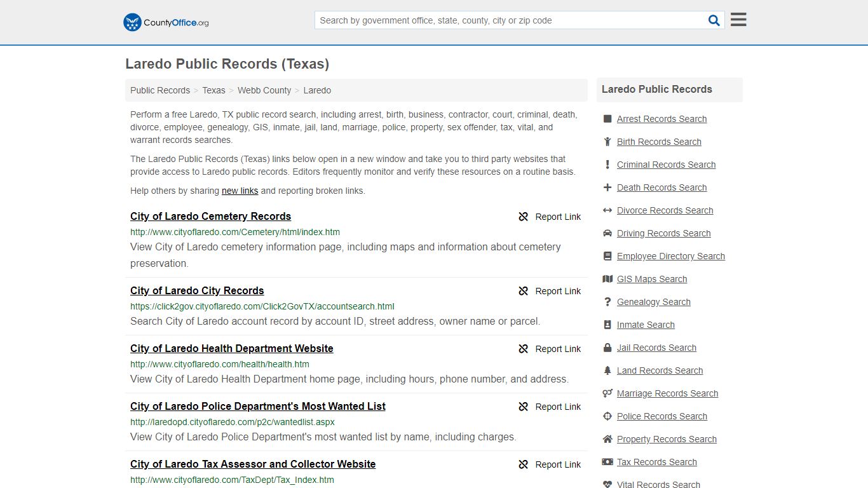Click the Click2GovTX accountsearch URL text
The width and height of the screenshot is (868, 488).
tap(262, 306)
